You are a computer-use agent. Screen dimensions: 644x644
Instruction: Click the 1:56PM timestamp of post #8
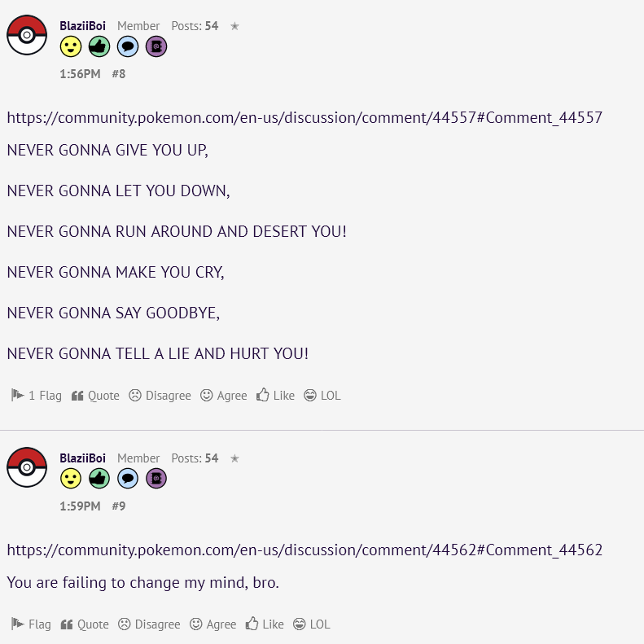(x=80, y=74)
